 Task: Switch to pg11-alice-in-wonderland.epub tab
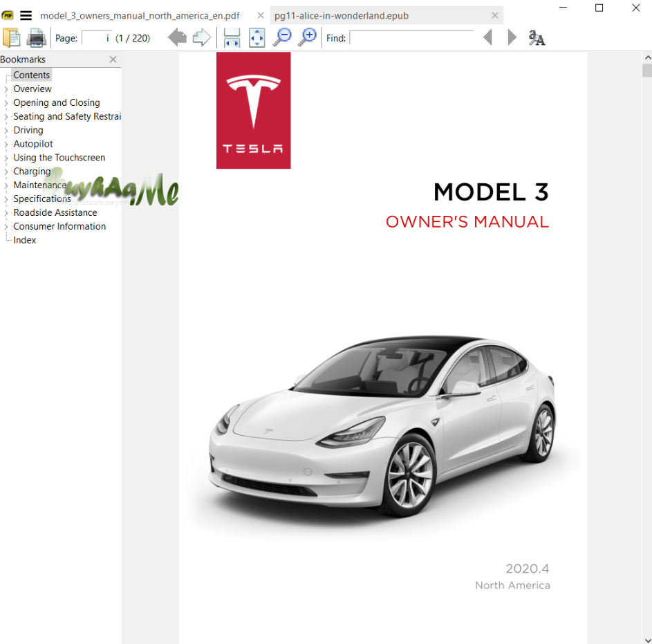click(x=342, y=16)
